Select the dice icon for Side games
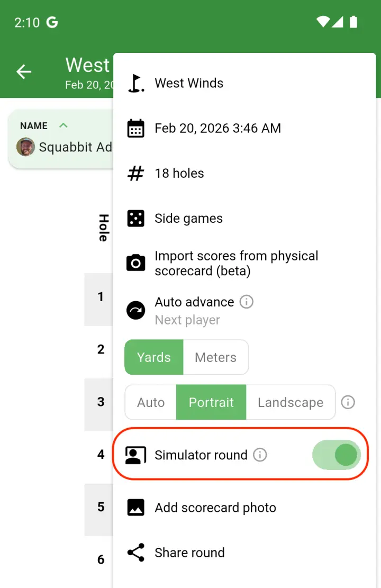The image size is (381, 588). [136, 218]
